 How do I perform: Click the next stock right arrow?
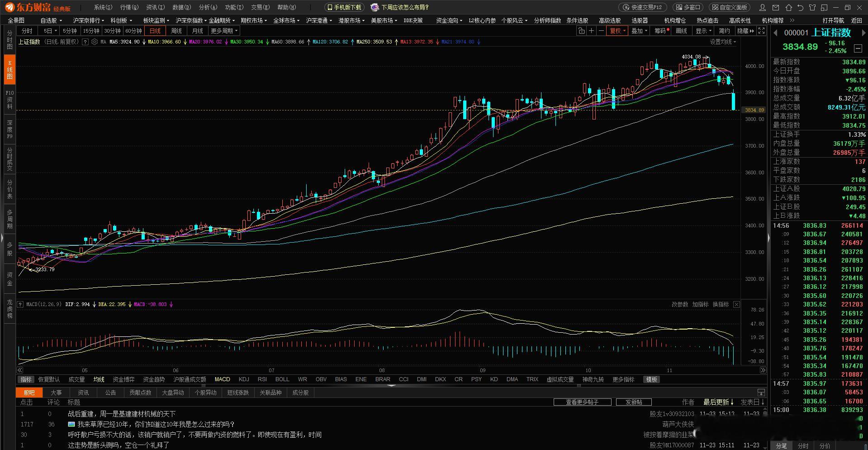click(x=863, y=33)
